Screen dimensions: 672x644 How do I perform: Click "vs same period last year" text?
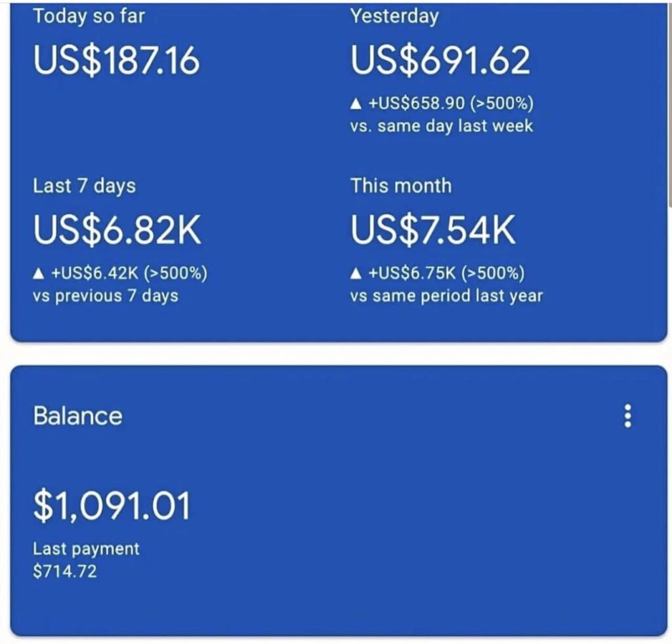[x=446, y=295]
